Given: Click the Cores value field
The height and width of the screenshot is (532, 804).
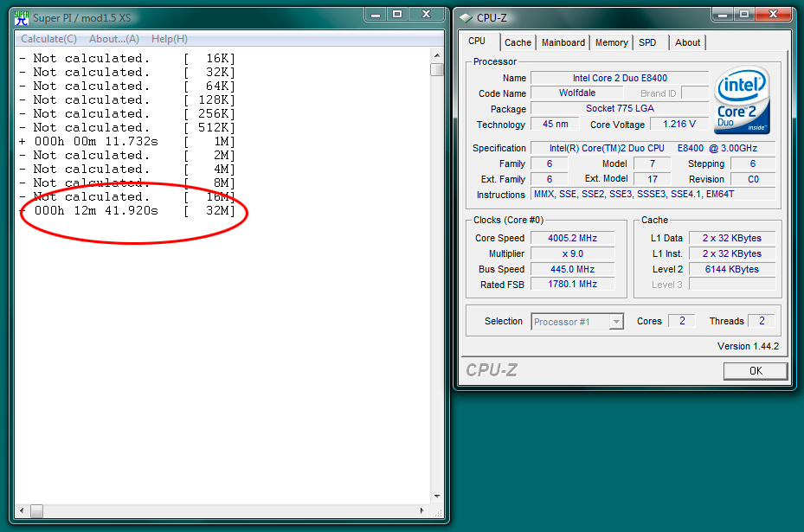Looking at the screenshot, I should [x=682, y=321].
